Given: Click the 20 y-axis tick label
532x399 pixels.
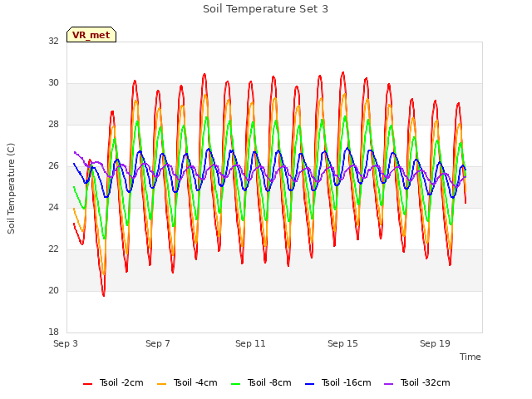Looking at the screenshot, I should click(53, 290).
